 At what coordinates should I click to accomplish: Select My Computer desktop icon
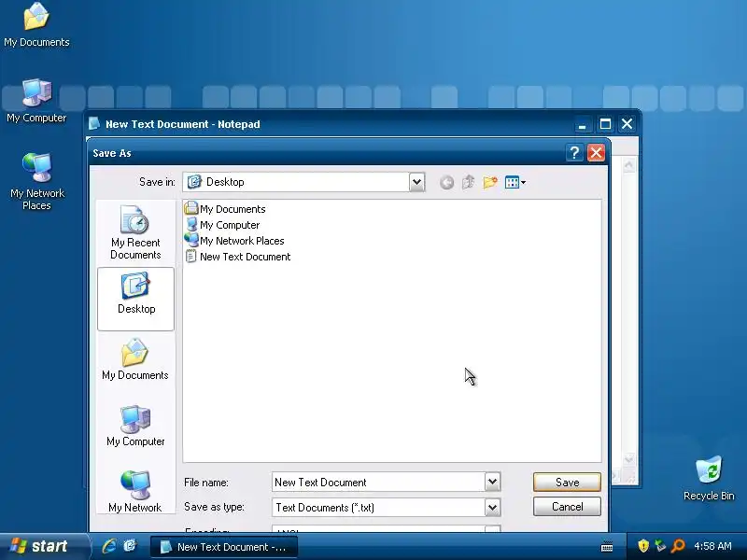point(36,101)
